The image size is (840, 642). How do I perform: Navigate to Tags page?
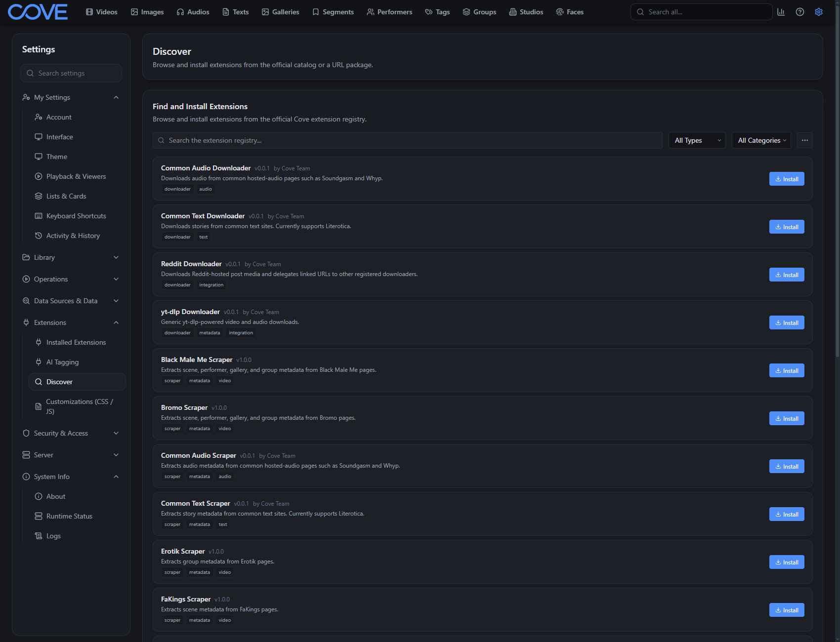pyautogui.click(x=438, y=12)
